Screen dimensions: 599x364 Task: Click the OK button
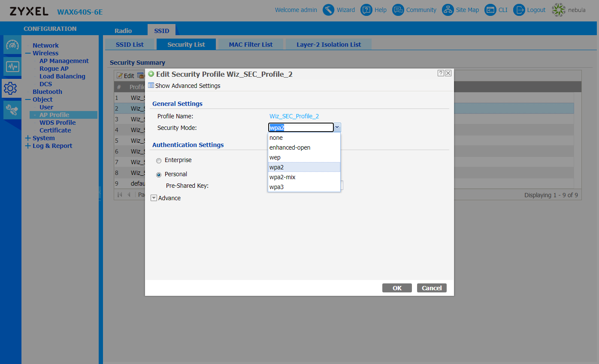pos(397,288)
